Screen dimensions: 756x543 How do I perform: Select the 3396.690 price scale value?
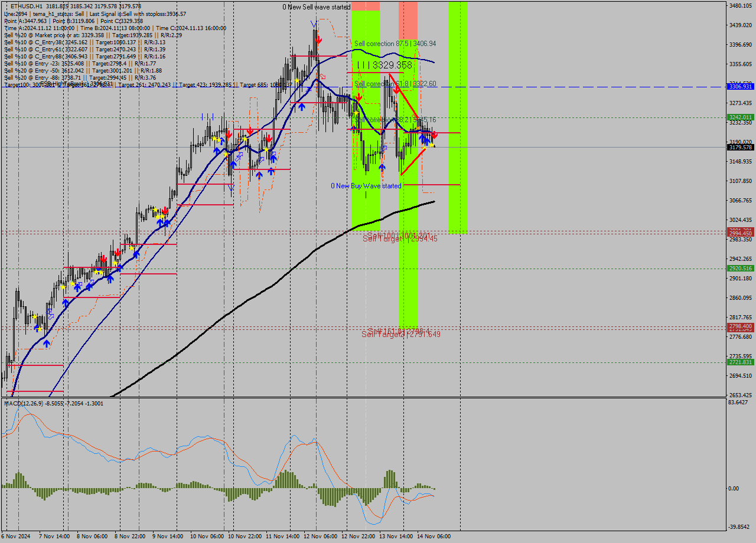(x=741, y=45)
